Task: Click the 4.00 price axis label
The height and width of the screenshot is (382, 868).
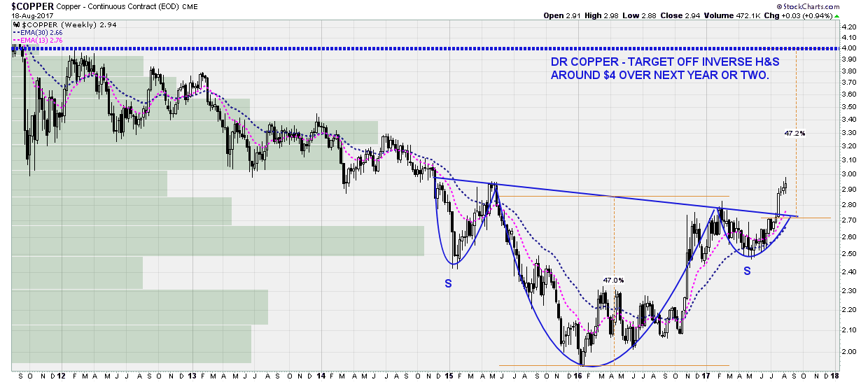Action: click(850, 48)
